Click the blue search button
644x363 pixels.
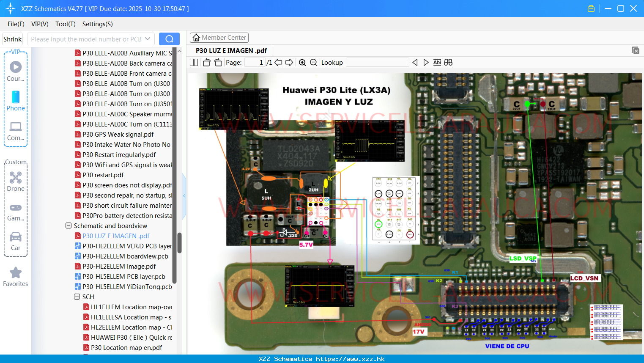[169, 39]
